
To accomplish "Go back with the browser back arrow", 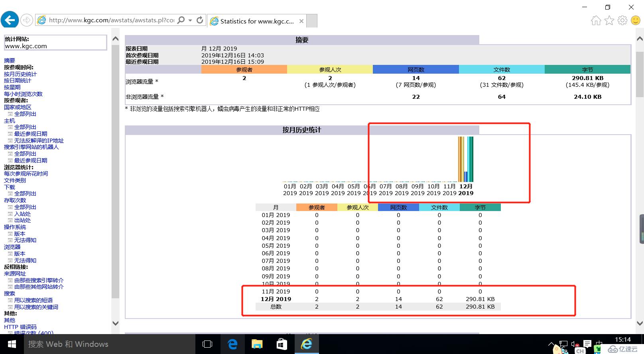I will pyautogui.click(x=10, y=20).
